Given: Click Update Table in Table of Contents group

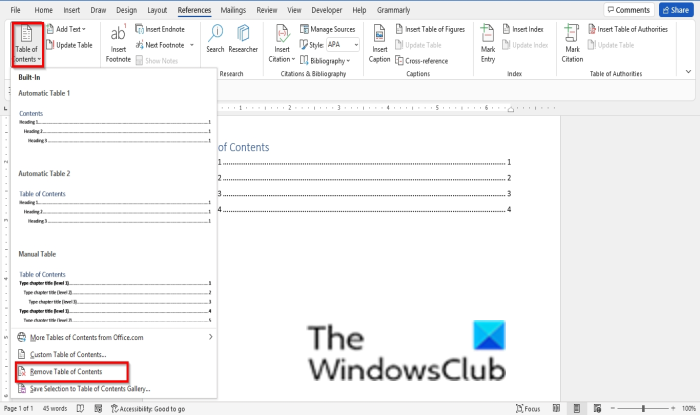Looking at the screenshot, I should click(69, 45).
